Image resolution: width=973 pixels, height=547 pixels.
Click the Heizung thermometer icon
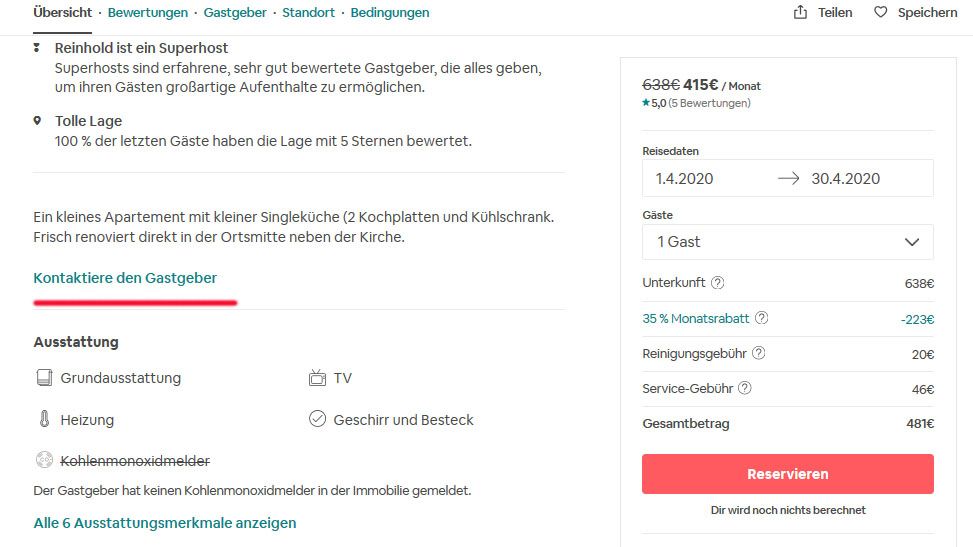(x=43, y=420)
